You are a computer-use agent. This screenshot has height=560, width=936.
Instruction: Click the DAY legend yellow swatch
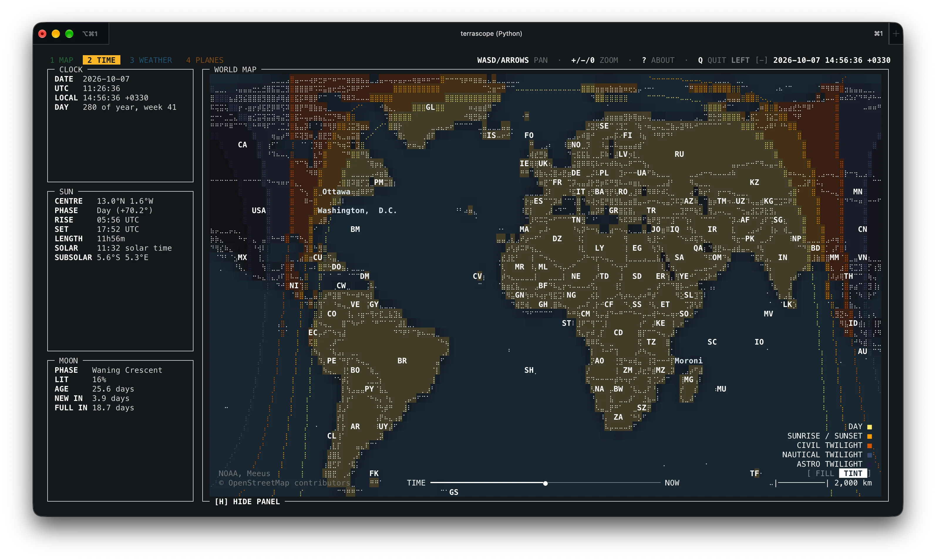click(x=870, y=427)
